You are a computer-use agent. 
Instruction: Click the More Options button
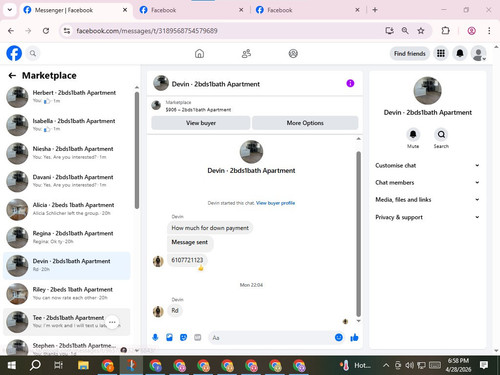point(305,123)
